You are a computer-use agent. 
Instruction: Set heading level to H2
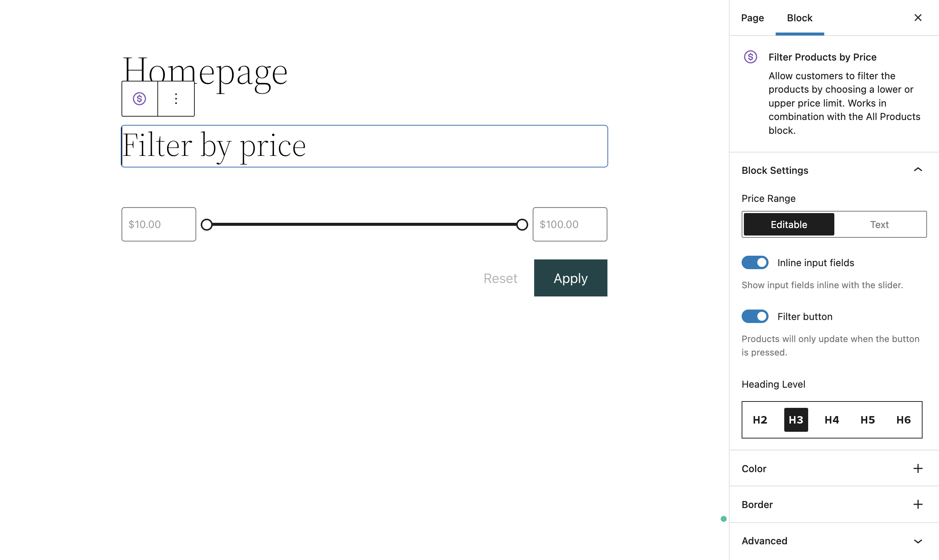coord(760,419)
